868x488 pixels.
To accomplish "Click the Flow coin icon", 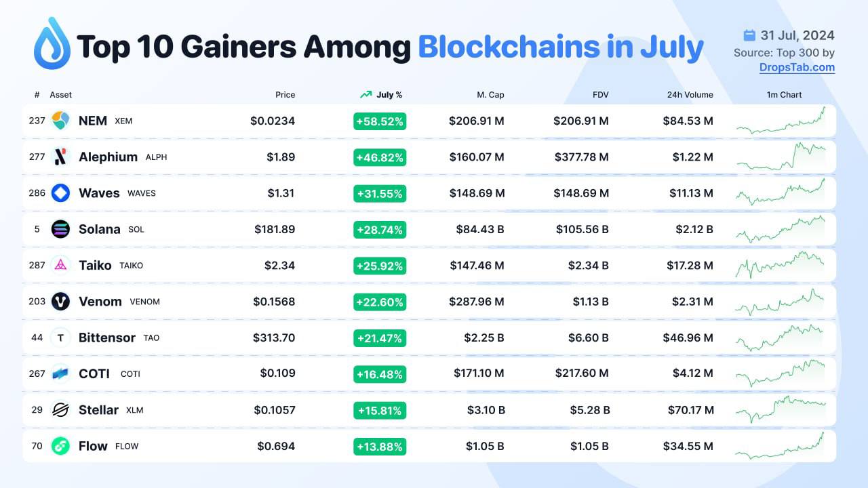I will click(x=60, y=446).
